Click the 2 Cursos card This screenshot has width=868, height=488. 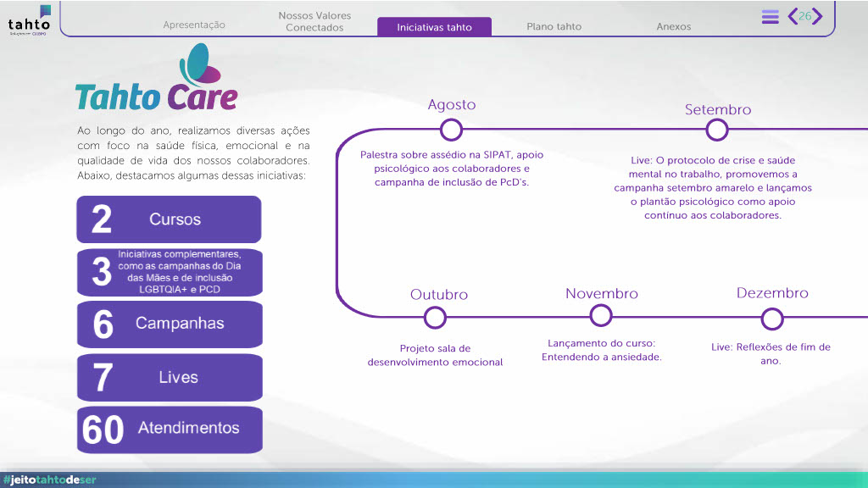click(169, 219)
